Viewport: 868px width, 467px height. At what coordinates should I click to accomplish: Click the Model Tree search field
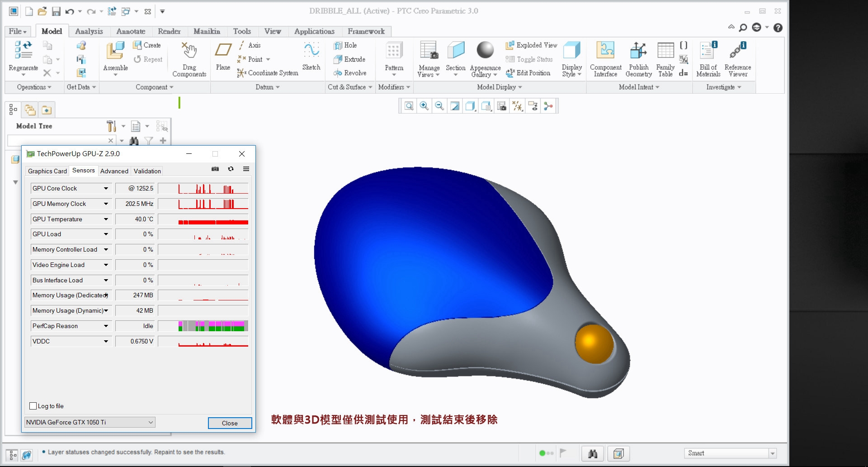coord(57,140)
